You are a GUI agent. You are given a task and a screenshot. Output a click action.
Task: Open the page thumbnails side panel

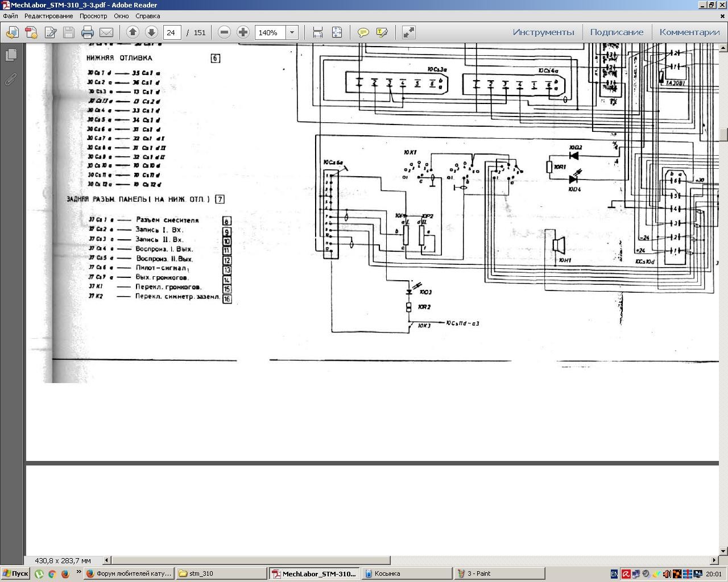11,55
